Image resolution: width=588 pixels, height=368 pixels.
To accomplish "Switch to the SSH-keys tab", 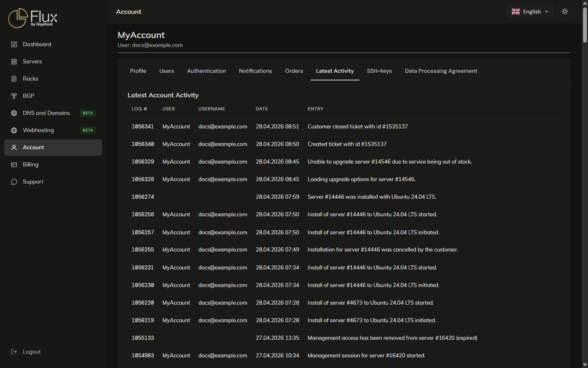I will click(x=379, y=71).
